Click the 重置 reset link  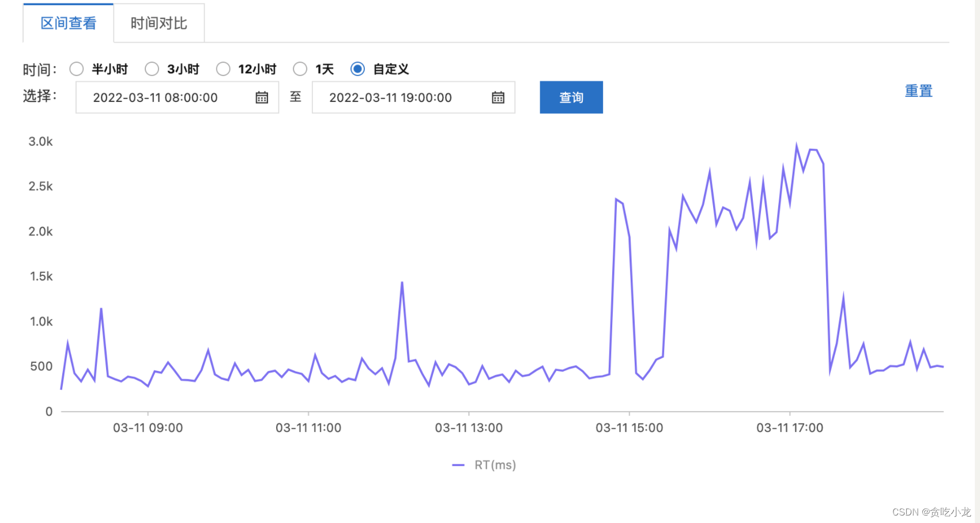click(x=918, y=91)
